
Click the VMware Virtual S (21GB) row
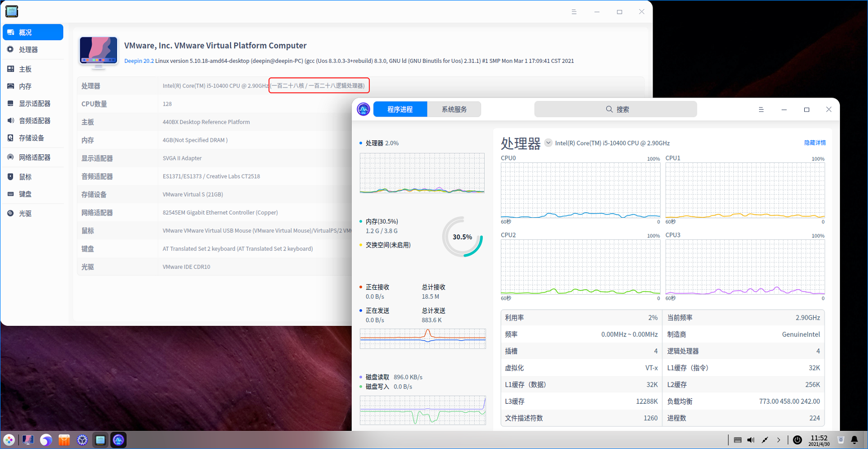[215, 195]
